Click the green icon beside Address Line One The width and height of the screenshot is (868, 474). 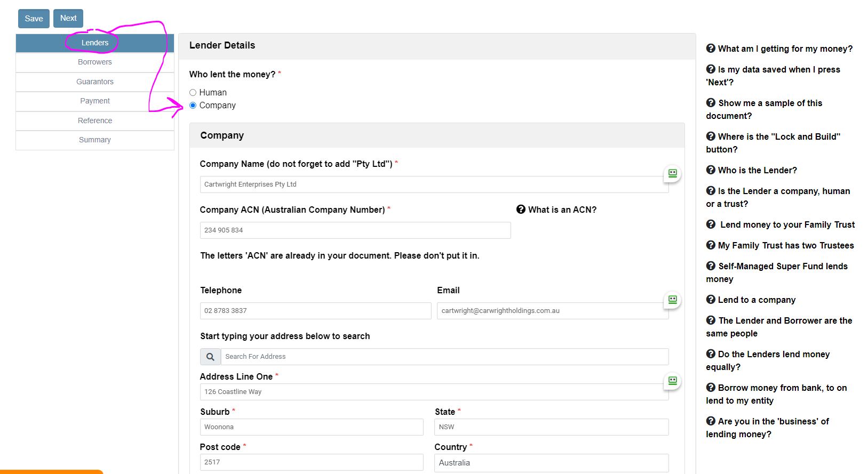click(x=672, y=381)
